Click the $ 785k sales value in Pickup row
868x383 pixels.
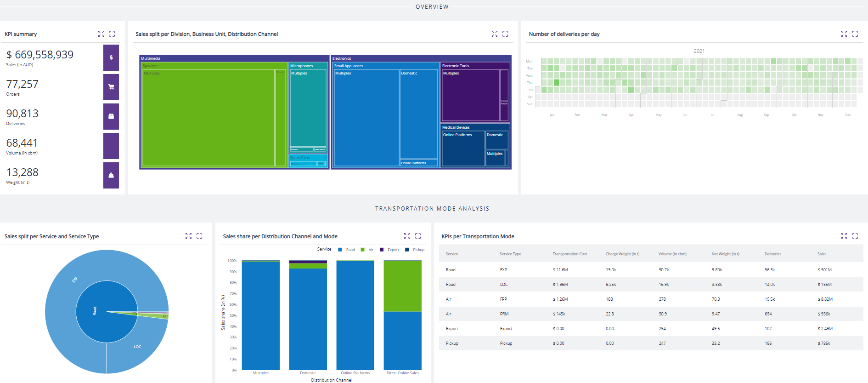(x=823, y=343)
